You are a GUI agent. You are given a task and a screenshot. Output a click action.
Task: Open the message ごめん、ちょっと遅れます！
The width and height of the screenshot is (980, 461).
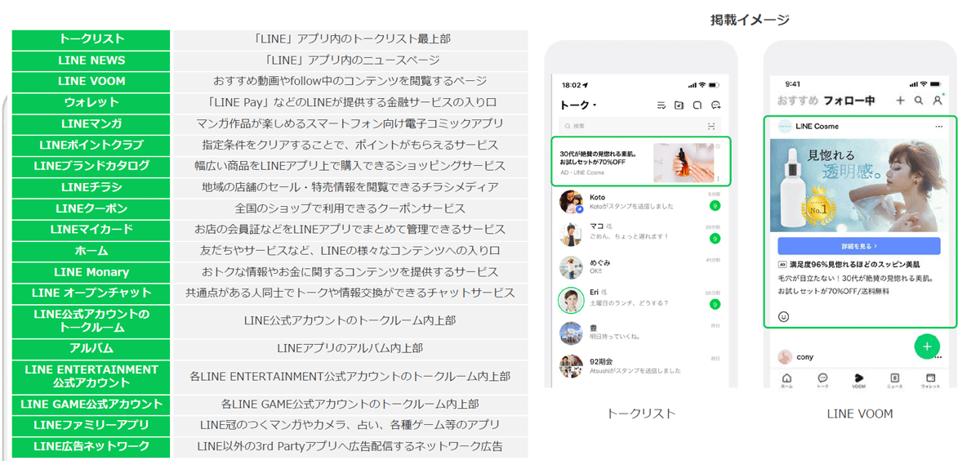tap(629, 237)
